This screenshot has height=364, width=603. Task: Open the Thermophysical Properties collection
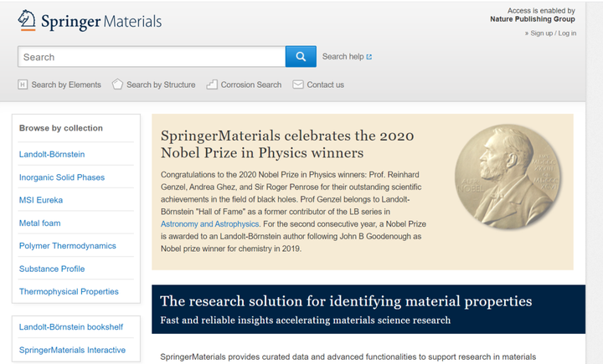click(69, 292)
